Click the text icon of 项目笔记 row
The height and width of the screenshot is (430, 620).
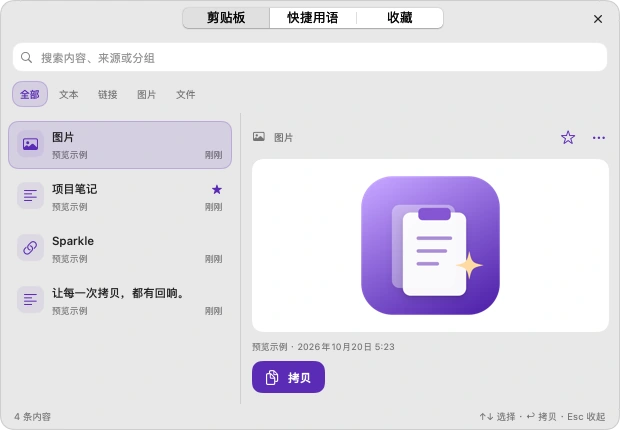click(x=30, y=195)
